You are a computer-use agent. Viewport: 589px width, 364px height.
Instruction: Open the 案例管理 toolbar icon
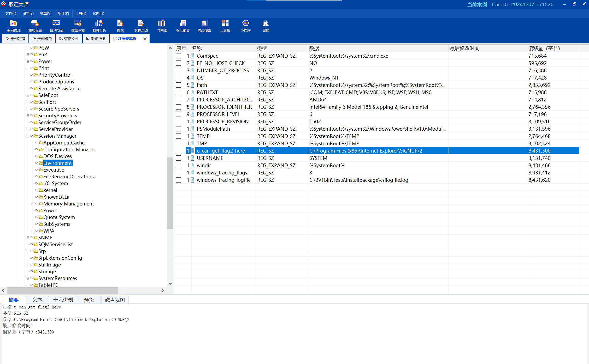[x=14, y=26]
